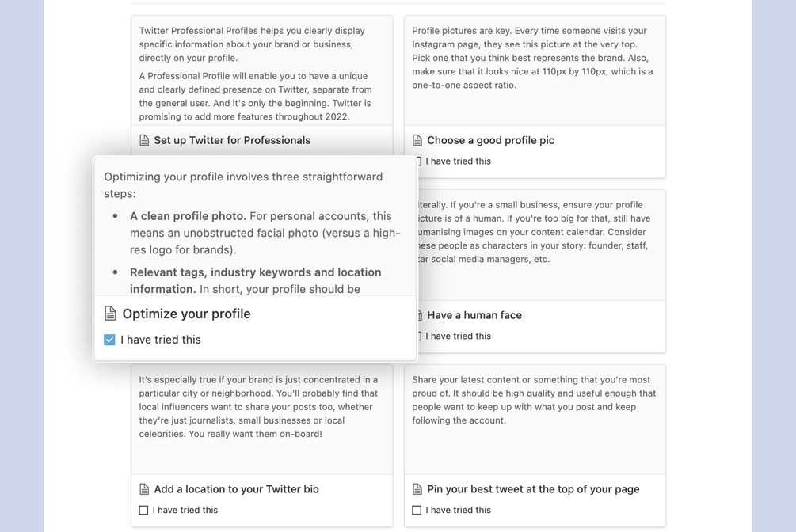The image size is (796, 532).
Task: Click the clean profile photo bullet text
Action: tap(265, 233)
